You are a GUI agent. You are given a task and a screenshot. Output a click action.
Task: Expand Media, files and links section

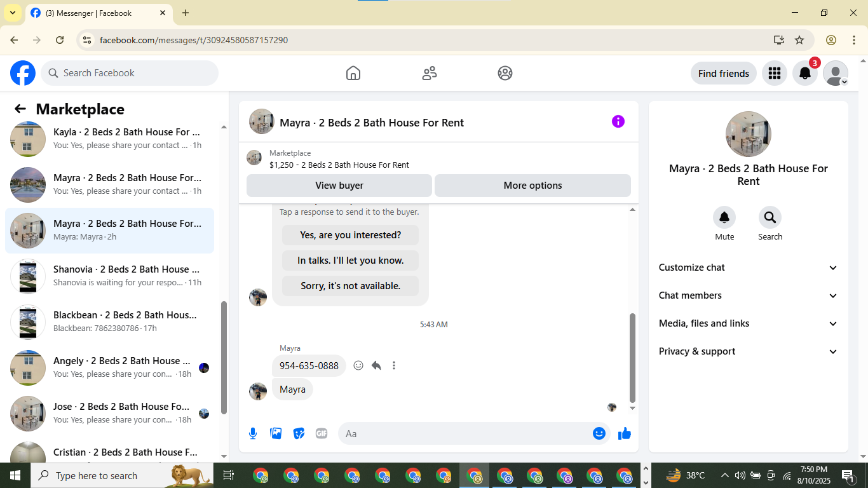(x=749, y=323)
